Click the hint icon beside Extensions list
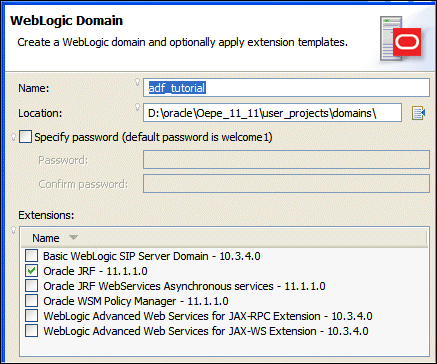This screenshot has width=437, height=364. (14, 230)
